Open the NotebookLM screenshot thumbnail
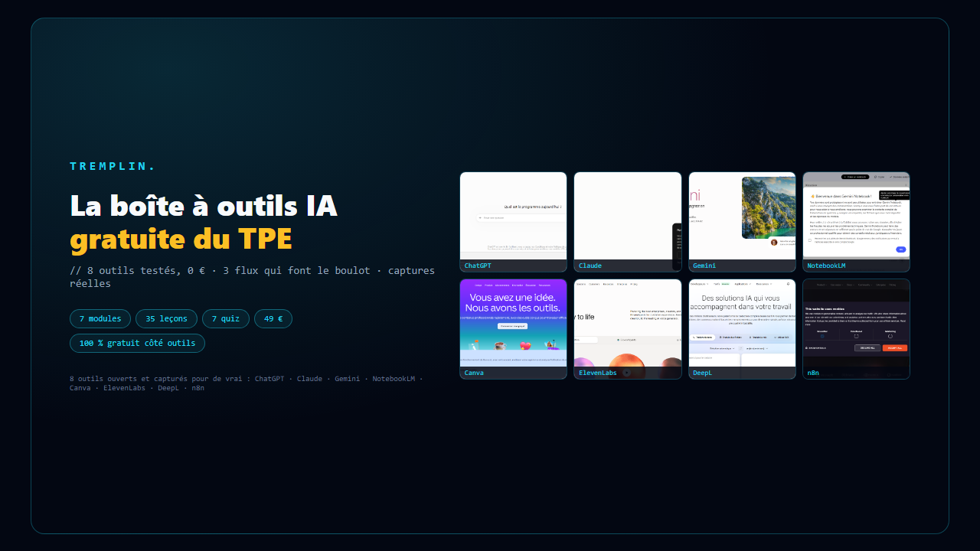This screenshot has width=980, height=551. tap(856, 222)
